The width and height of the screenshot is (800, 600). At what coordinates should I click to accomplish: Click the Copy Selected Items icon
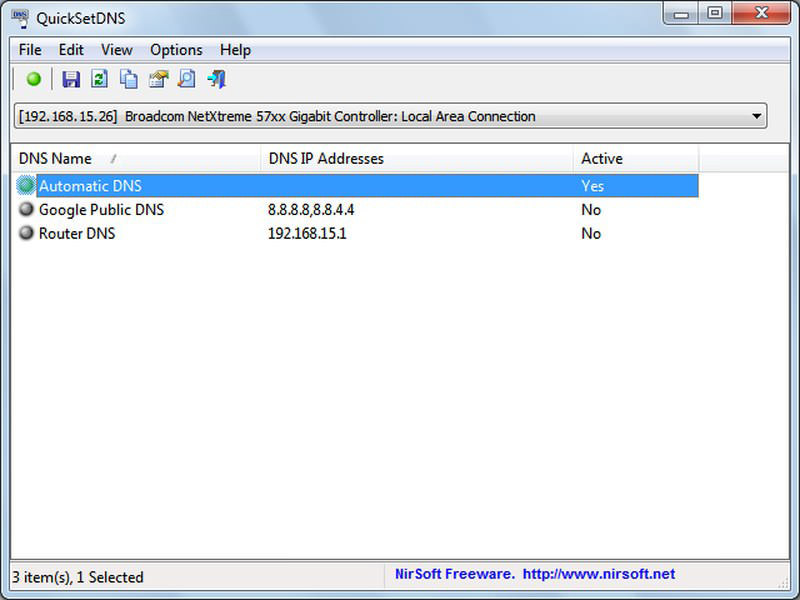(129, 79)
